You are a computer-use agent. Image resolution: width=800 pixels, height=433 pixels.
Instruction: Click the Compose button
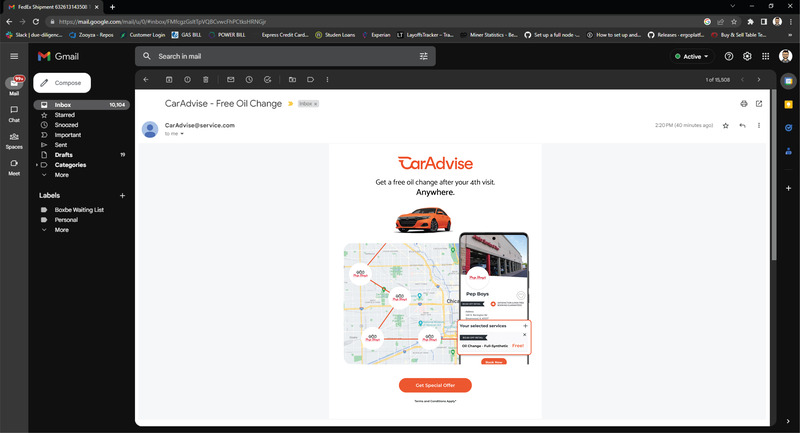62,83
